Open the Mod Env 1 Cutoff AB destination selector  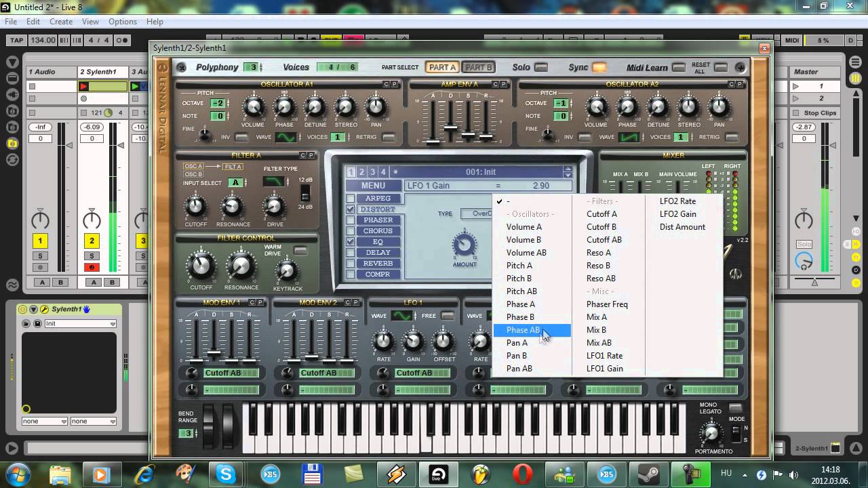point(231,373)
